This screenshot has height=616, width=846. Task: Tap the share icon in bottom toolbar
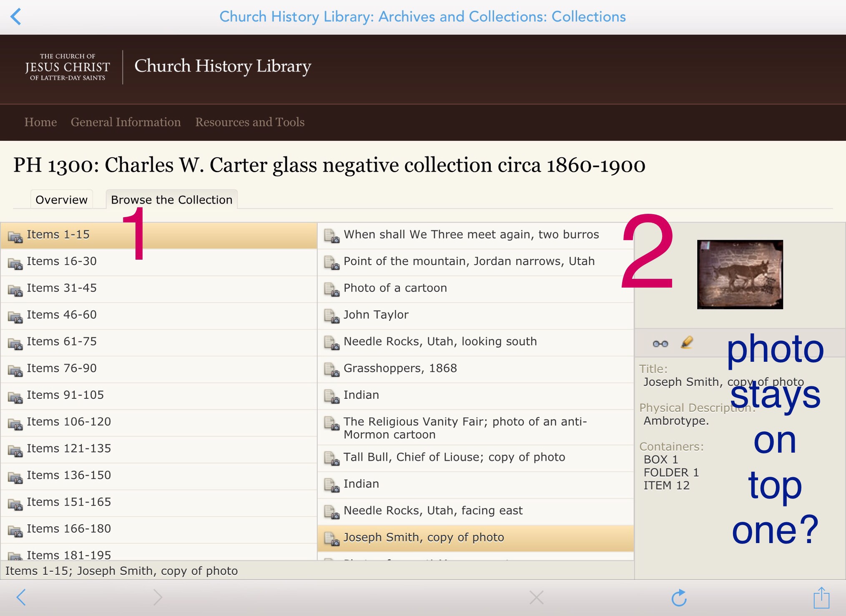821,597
